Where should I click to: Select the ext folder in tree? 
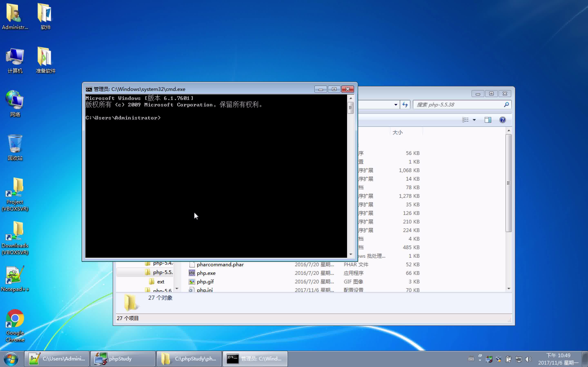pyautogui.click(x=160, y=282)
